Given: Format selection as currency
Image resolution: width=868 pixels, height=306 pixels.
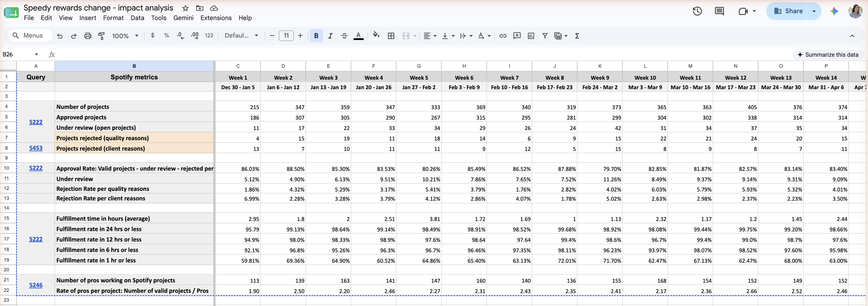Looking at the screenshot, I should [x=152, y=35].
